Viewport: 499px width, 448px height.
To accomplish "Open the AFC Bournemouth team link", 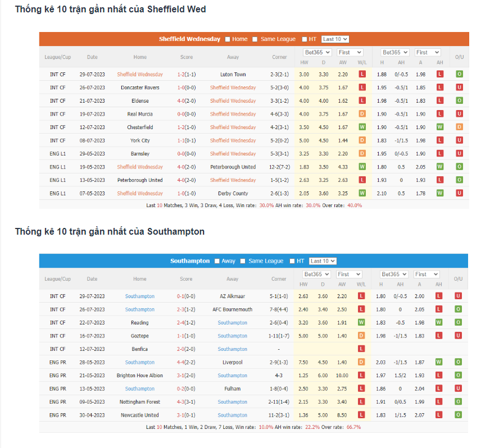I will [x=233, y=309].
